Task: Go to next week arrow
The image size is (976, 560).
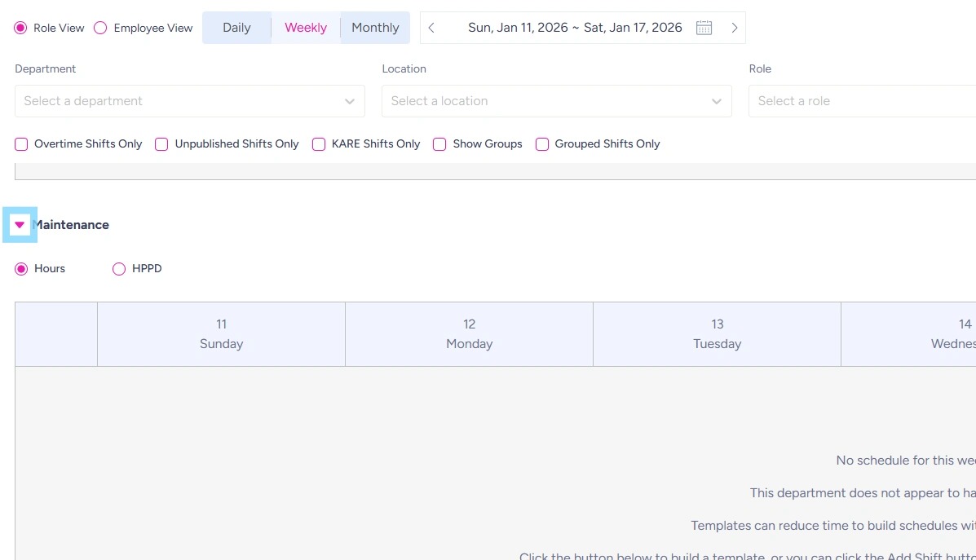Action: (734, 28)
